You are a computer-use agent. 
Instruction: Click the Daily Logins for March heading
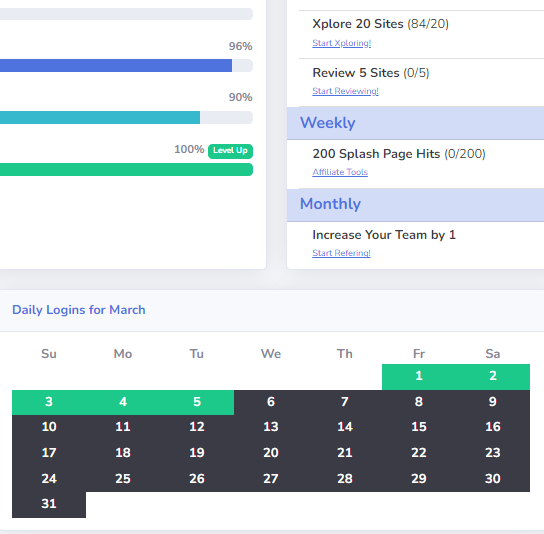click(x=79, y=310)
